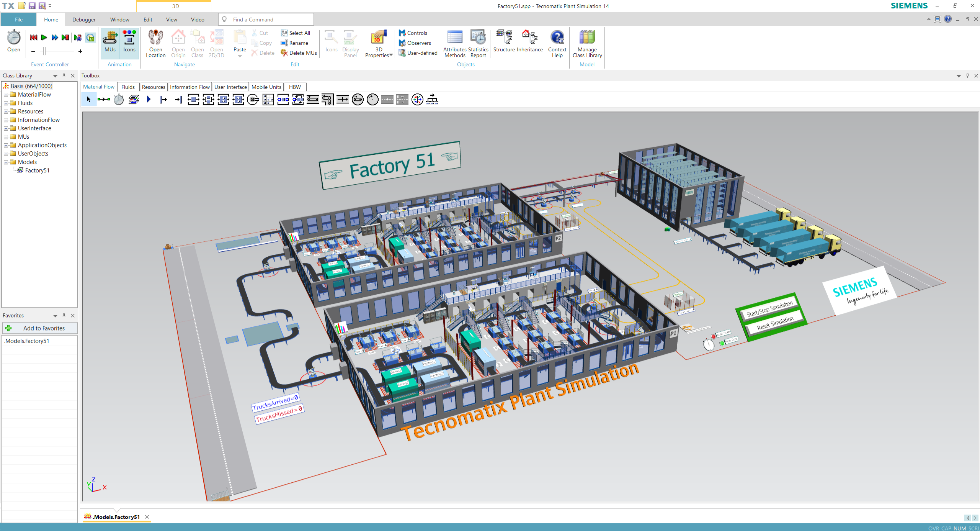This screenshot has width=980, height=531.
Task: Expand the UserObjects folder
Action: (x=6, y=154)
